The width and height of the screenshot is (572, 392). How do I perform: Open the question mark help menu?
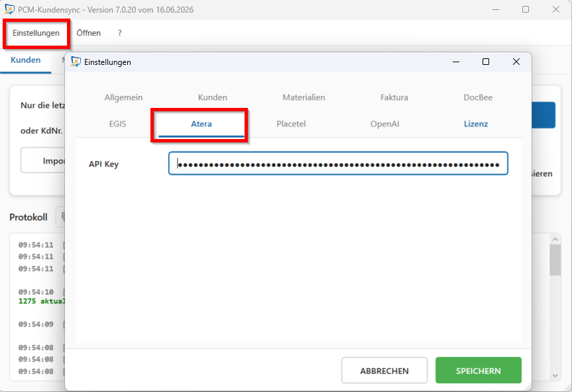pyautogui.click(x=120, y=33)
